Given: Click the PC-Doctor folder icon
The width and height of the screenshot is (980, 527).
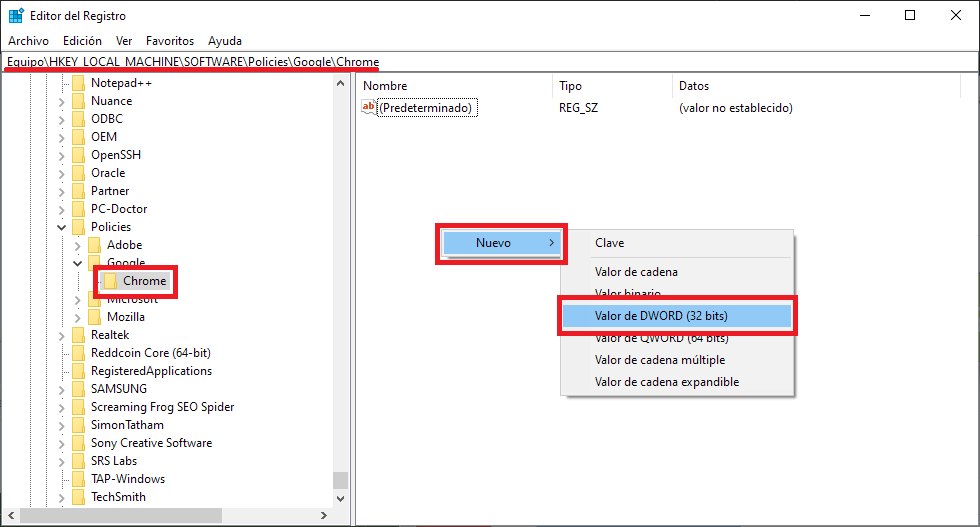Looking at the screenshot, I should (x=78, y=209).
